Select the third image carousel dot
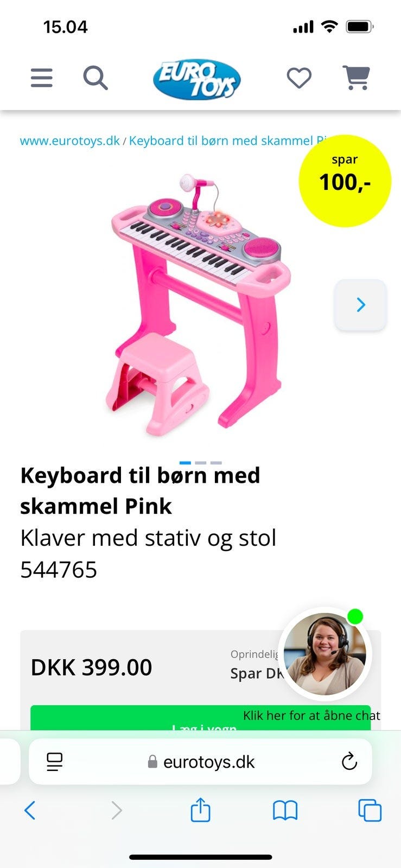 [216, 463]
